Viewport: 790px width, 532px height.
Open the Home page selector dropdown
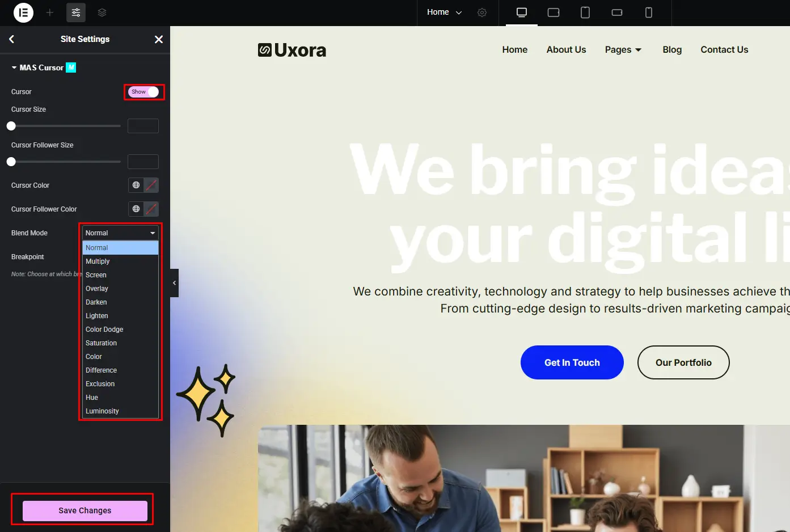[x=444, y=12]
